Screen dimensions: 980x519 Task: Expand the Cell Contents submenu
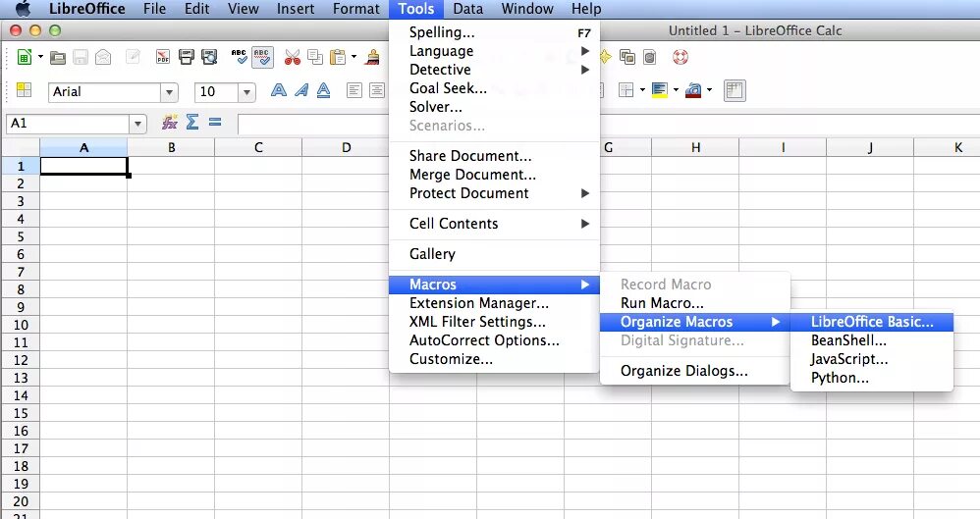tap(494, 224)
